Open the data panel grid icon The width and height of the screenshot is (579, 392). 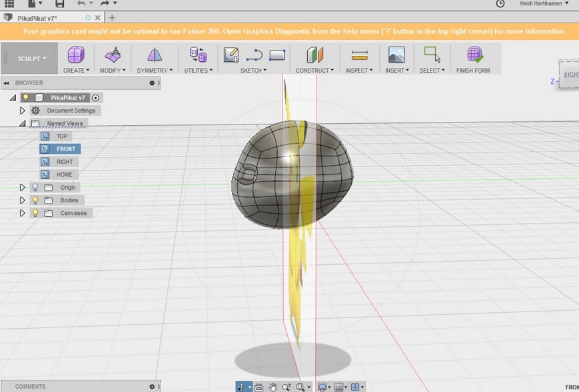pos(9,3)
